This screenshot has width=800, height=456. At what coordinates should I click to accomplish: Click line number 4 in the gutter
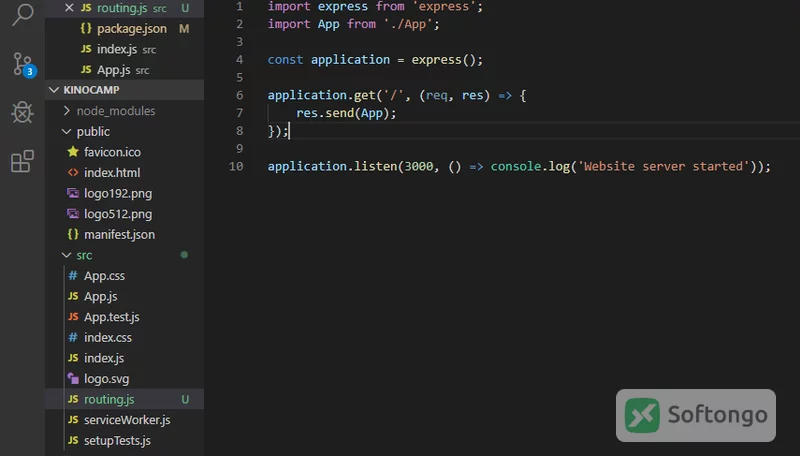[239, 60]
